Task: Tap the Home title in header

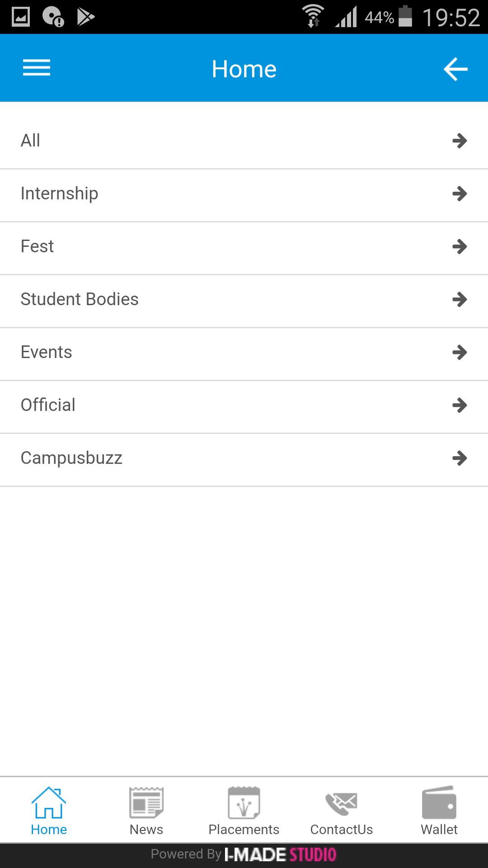Action: (244, 69)
